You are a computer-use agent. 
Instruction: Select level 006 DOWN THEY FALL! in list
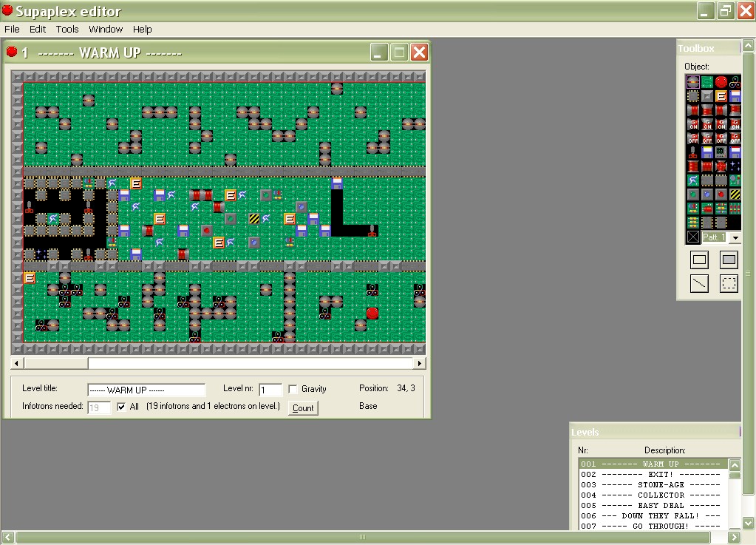tap(653, 516)
